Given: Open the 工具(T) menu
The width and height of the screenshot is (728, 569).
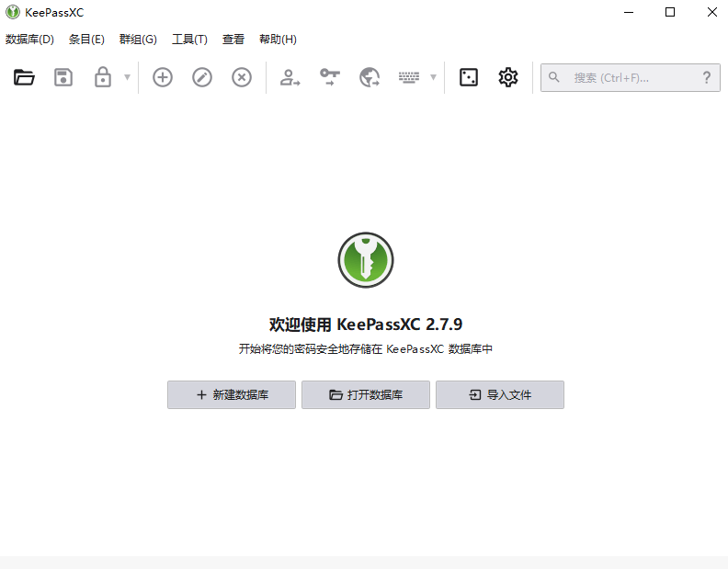Looking at the screenshot, I should point(189,40).
